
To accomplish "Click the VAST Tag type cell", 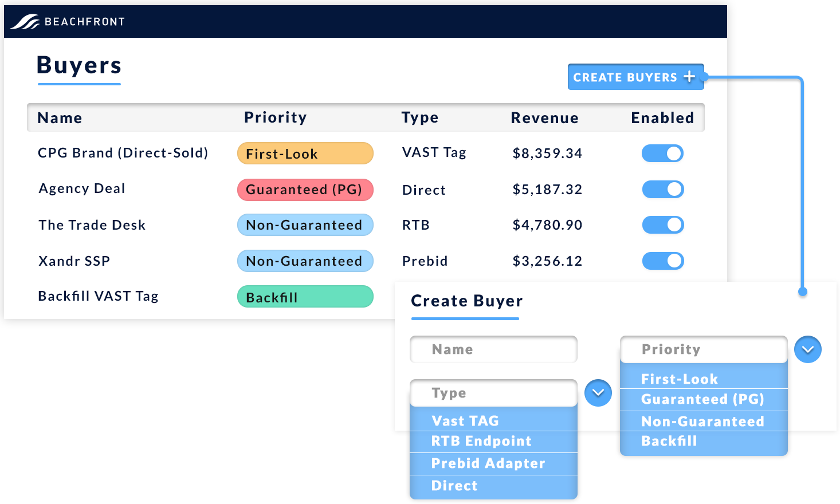I will click(x=434, y=152).
